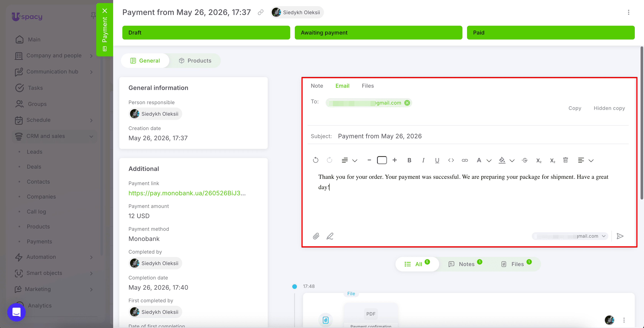Select the Email compose tab
Image resolution: width=644 pixels, height=328 pixels.
tap(342, 86)
